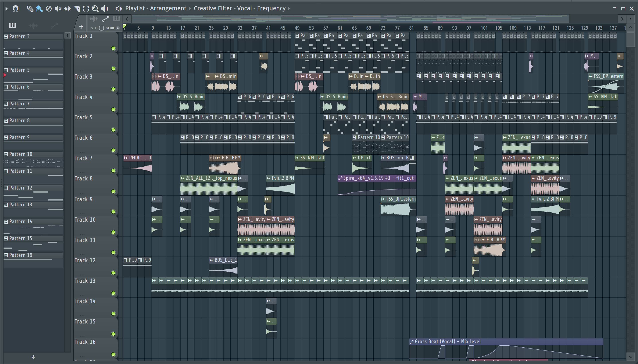Select the Draw pencil tool
638x364 pixels.
pos(30,9)
